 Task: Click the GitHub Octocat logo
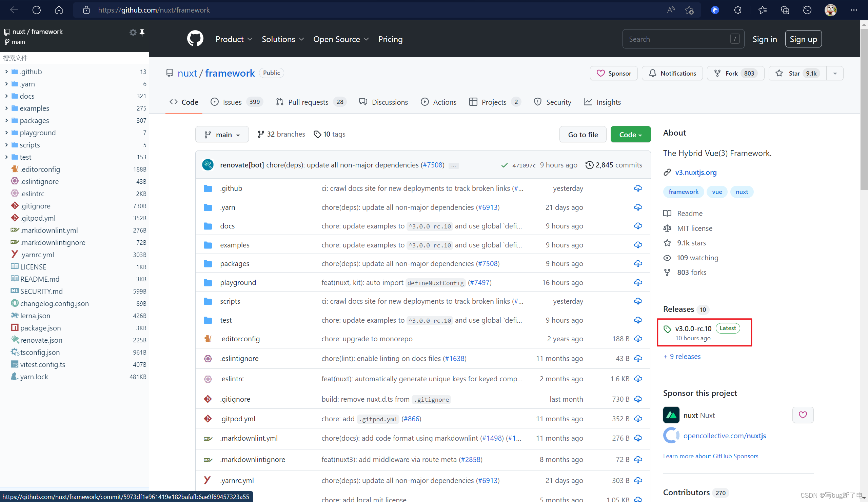point(195,39)
